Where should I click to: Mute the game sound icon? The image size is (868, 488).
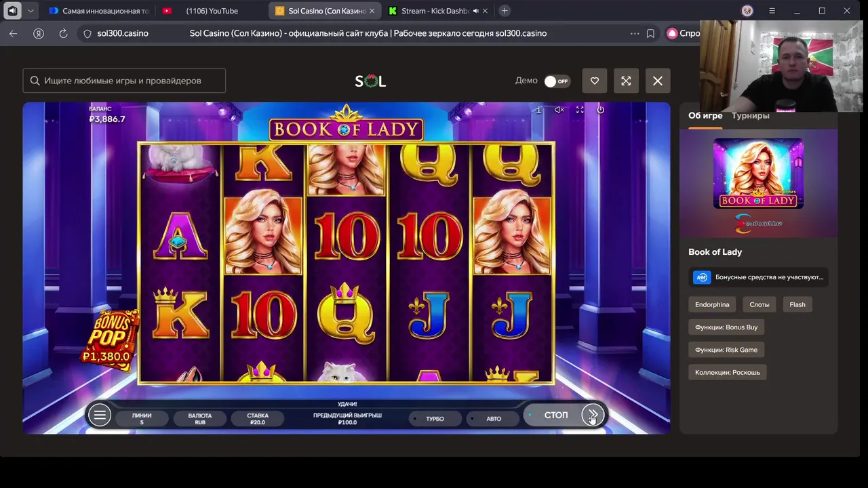tap(559, 110)
